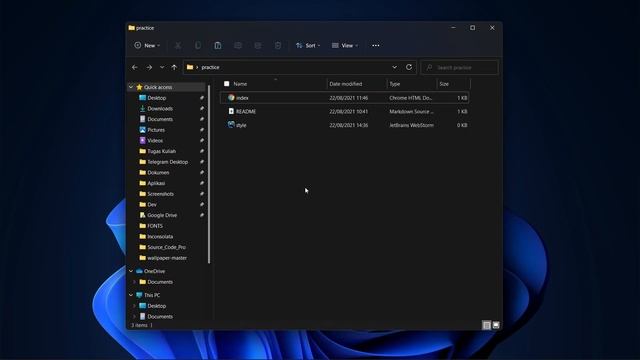Unpin Downloads using its pin icon
Viewport: 640px width, 360px height.
click(202, 109)
